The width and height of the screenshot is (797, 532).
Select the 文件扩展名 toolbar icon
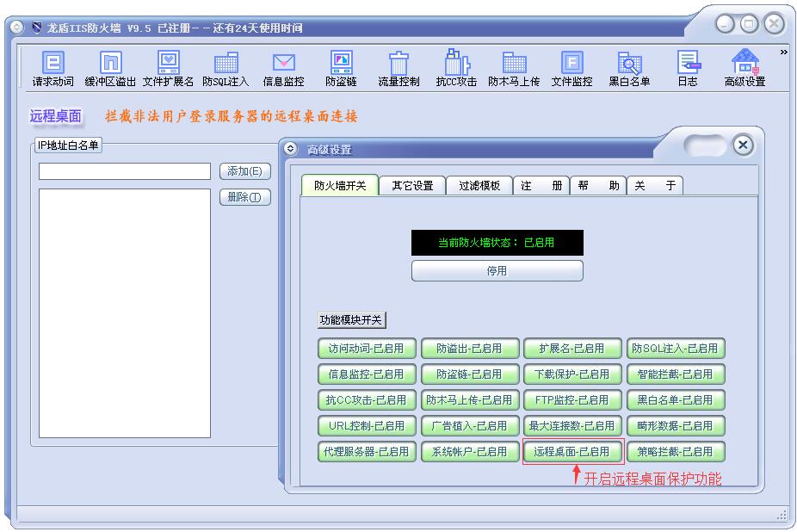168,69
